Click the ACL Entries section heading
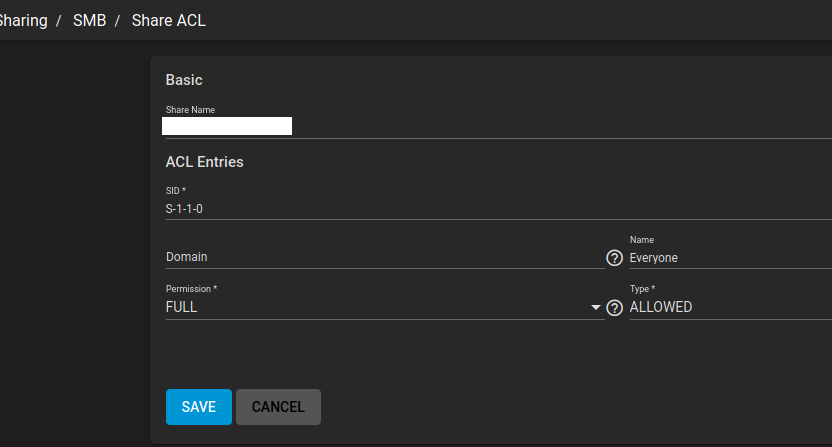 coord(204,162)
